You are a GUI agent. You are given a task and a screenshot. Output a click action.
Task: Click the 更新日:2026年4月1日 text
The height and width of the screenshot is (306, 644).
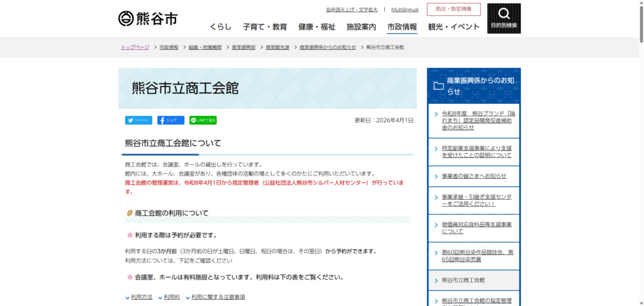[x=384, y=120]
